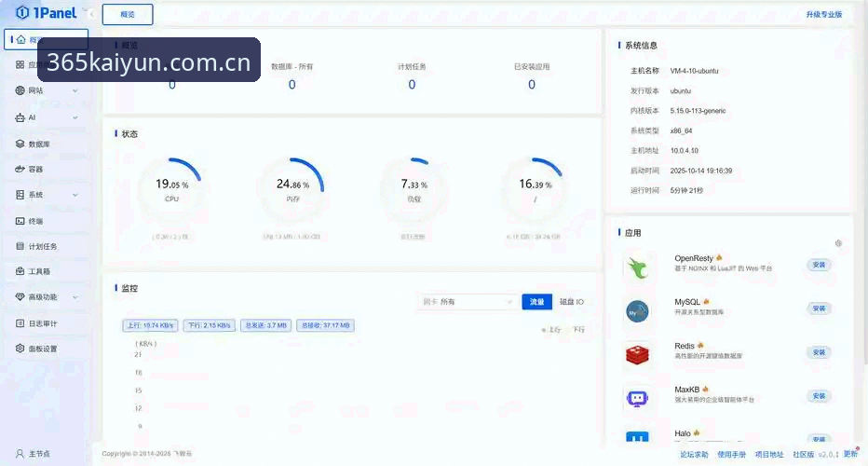Image resolution: width=868 pixels, height=466 pixels.
Task: Click the 总发送 total sent tag
Action: (266, 325)
